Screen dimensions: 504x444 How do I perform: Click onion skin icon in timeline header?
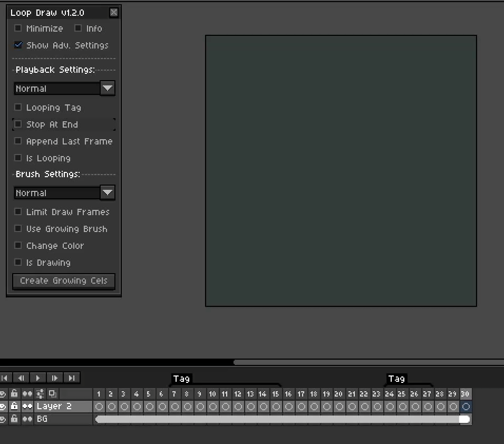coord(52,393)
